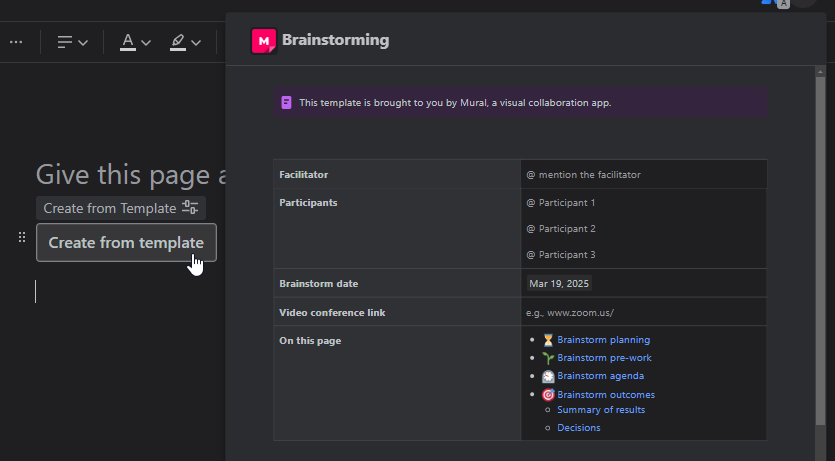Screen dimensions: 835x461
Task: Click the text alignment icon
Action: 65,42
